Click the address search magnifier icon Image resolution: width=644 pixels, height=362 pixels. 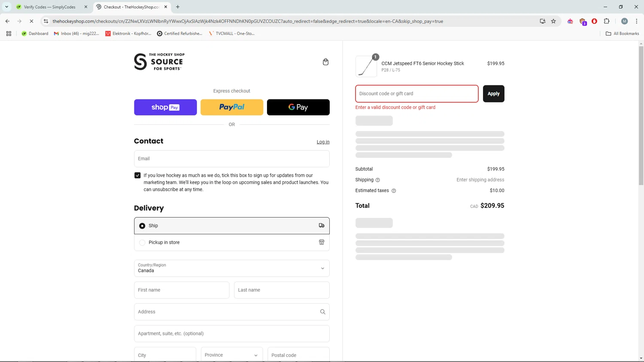tap(322, 312)
